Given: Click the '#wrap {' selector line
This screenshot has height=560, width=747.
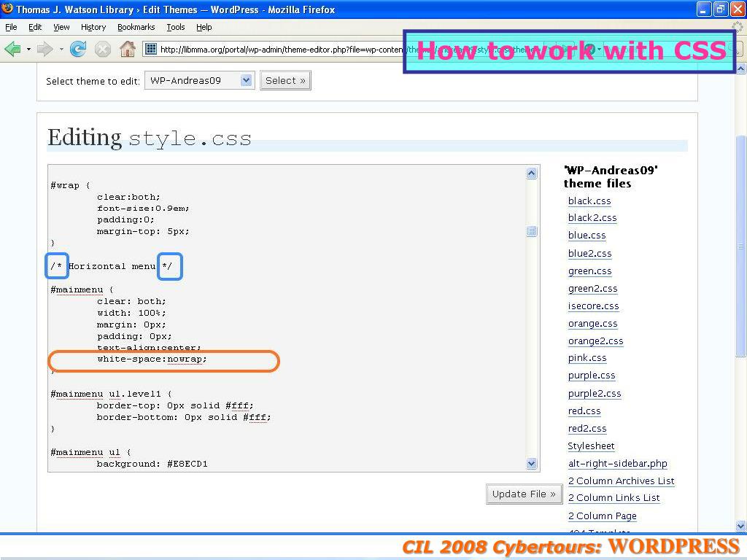Looking at the screenshot, I should tap(71, 185).
